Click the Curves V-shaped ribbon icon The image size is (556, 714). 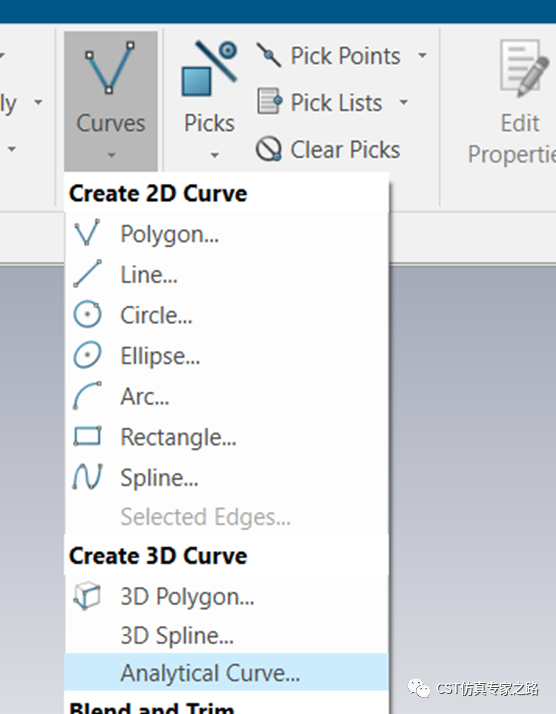pyautogui.click(x=110, y=67)
